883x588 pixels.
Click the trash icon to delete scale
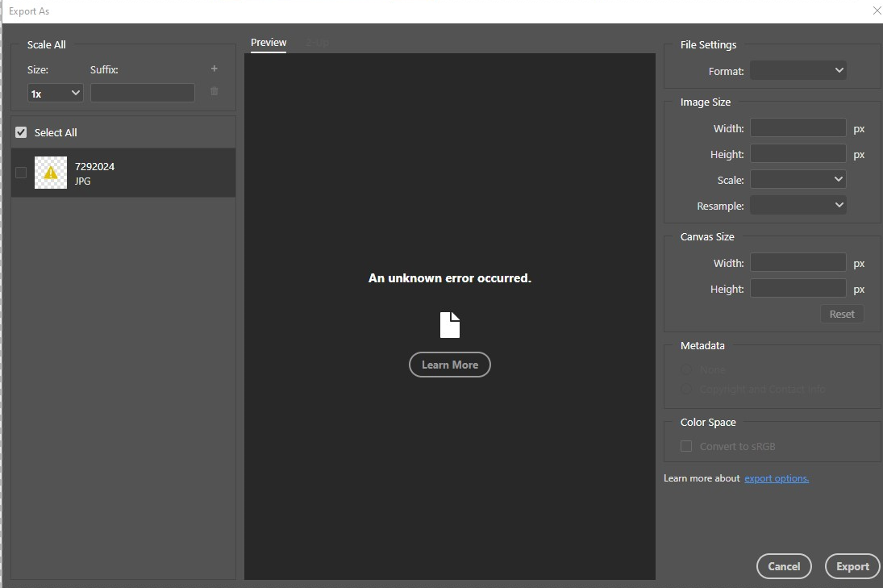tap(214, 91)
